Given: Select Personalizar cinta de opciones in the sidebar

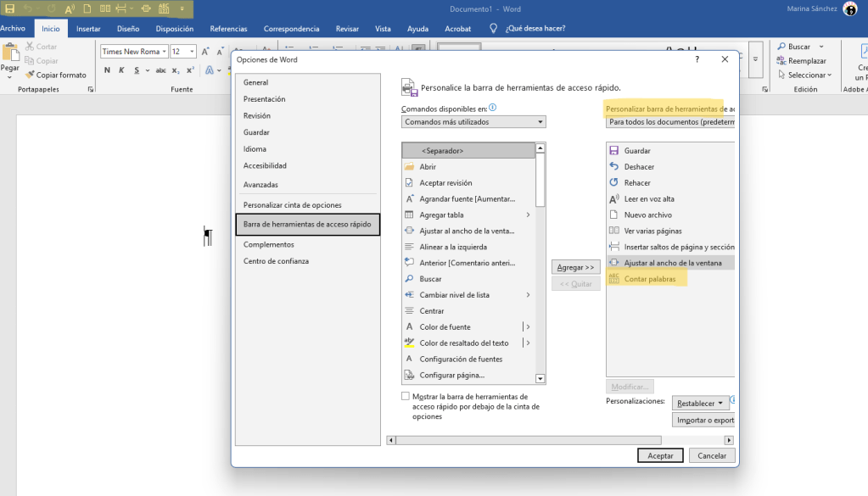Looking at the screenshot, I should tap(292, 205).
